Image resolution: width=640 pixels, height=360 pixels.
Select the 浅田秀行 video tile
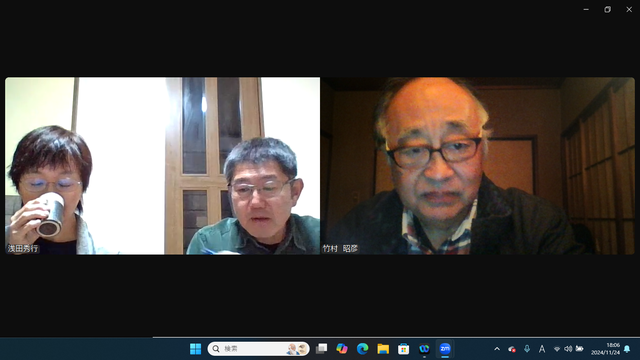[x=162, y=166]
